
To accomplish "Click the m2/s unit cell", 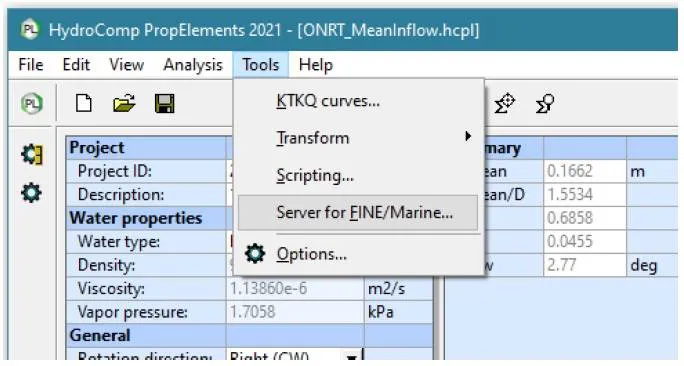I will coord(398,289).
